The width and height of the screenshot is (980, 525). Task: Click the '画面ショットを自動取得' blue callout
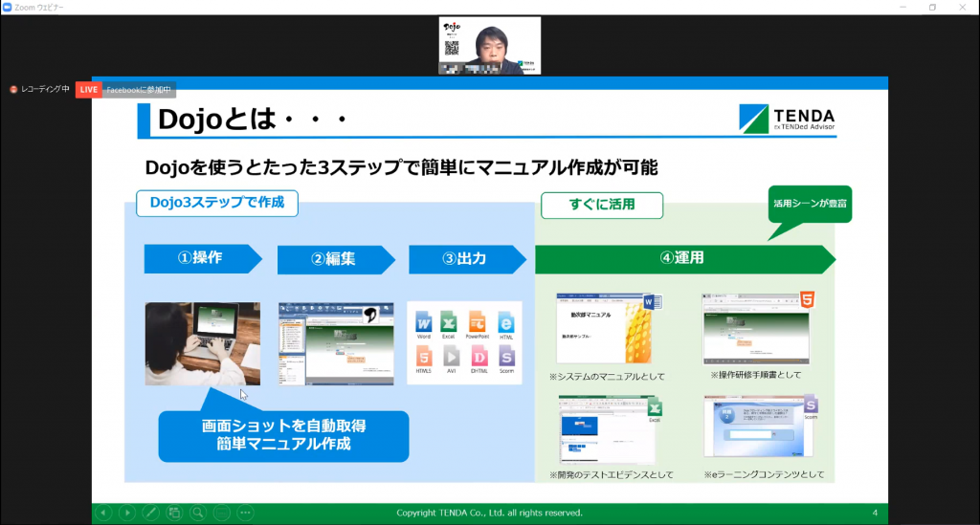pyautogui.click(x=283, y=435)
